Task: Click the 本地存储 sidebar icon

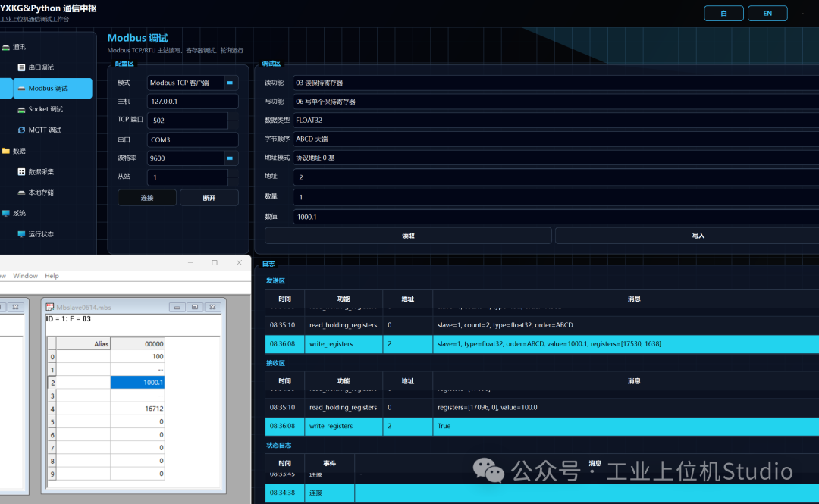Action: [21, 193]
